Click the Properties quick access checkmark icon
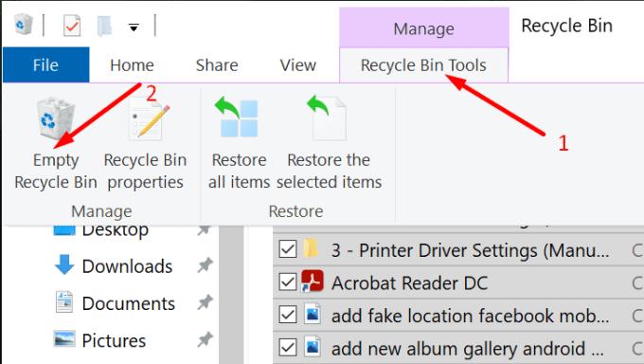This screenshot has width=644, height=364. pyautogui.click(x=72, y=26)
